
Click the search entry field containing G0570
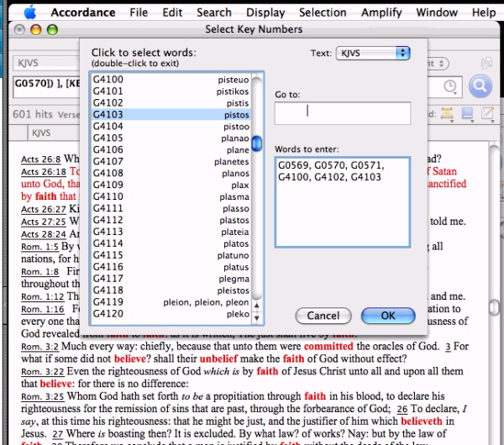[x=46, y=86]
